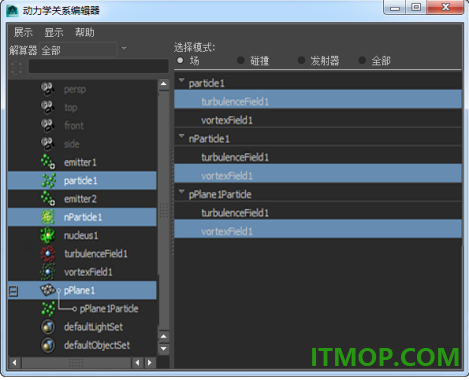Maximize the 动力学关系编辑器 window
The height and width of the screenshot is (380, 469).
[416, 7]
